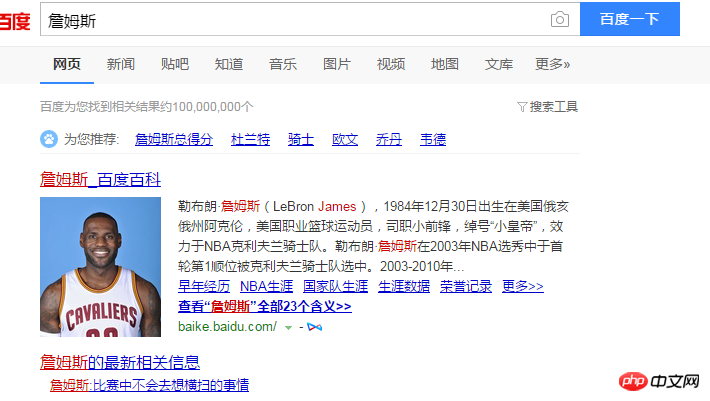Select the 网页 tab
The height and width of the screenshot is (401, 710).
click(67, 64)
